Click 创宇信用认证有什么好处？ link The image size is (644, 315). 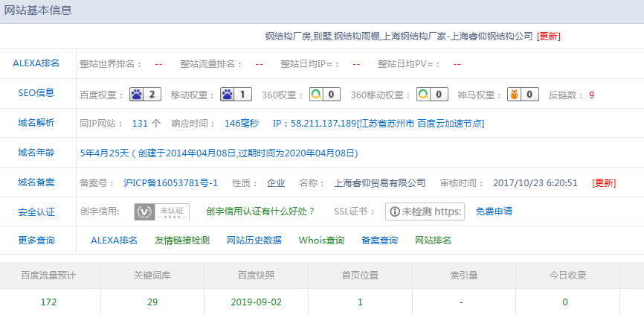click(x=260, y=211)
